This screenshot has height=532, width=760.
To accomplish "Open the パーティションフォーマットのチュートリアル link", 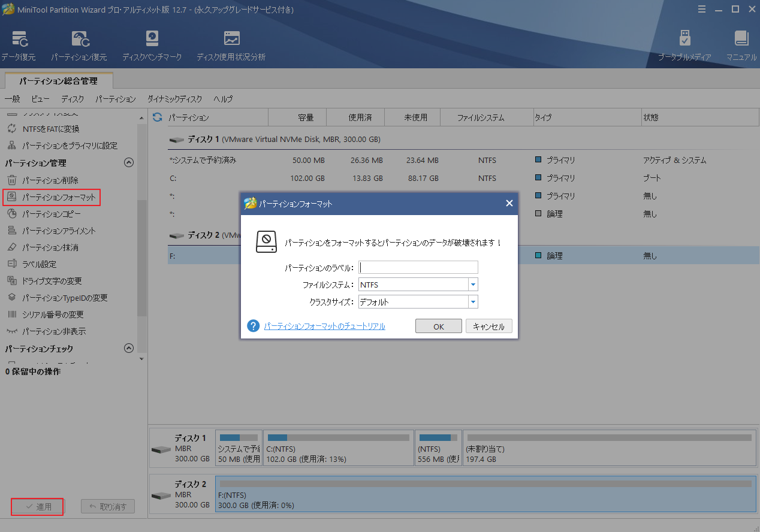I will 324,327.
